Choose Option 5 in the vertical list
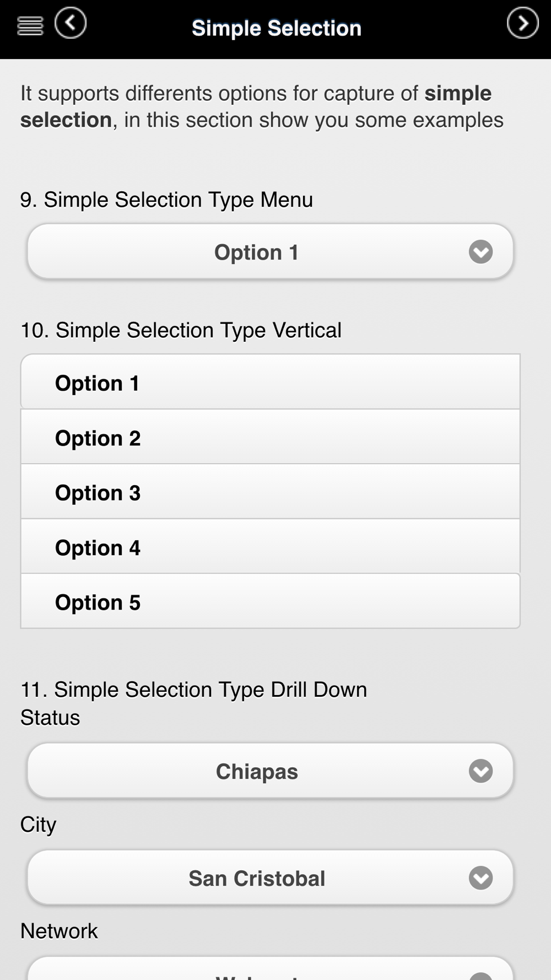Viewport: 551px width, 980px height. tap(271, 601)
